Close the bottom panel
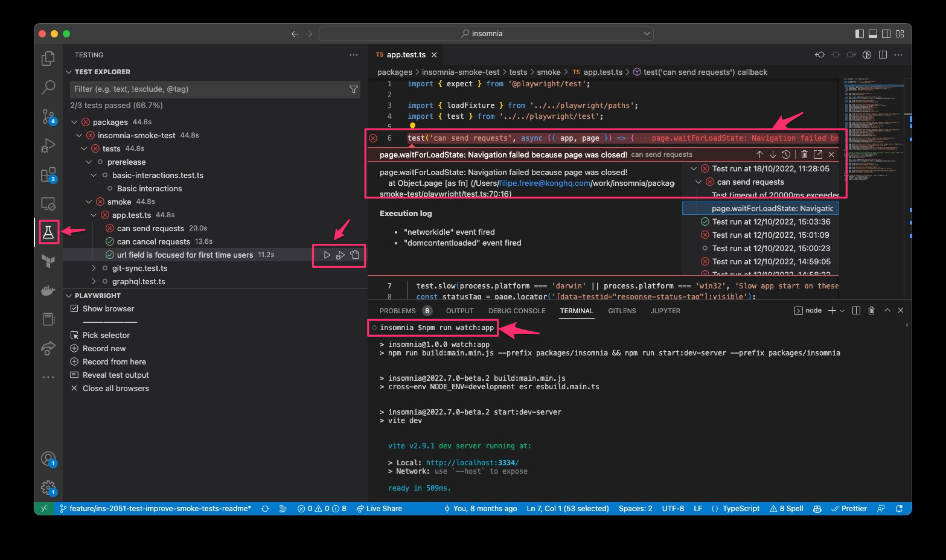Viewport: 946px width, 560px height. coord(901,310)
